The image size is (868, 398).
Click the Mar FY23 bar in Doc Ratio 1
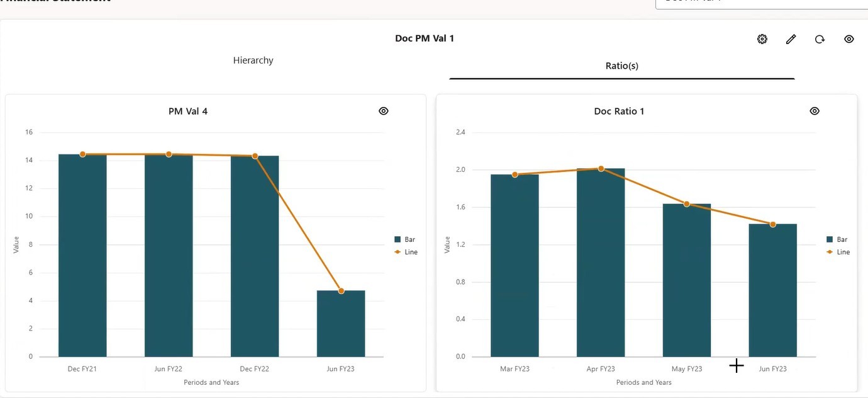click(515, 266)
